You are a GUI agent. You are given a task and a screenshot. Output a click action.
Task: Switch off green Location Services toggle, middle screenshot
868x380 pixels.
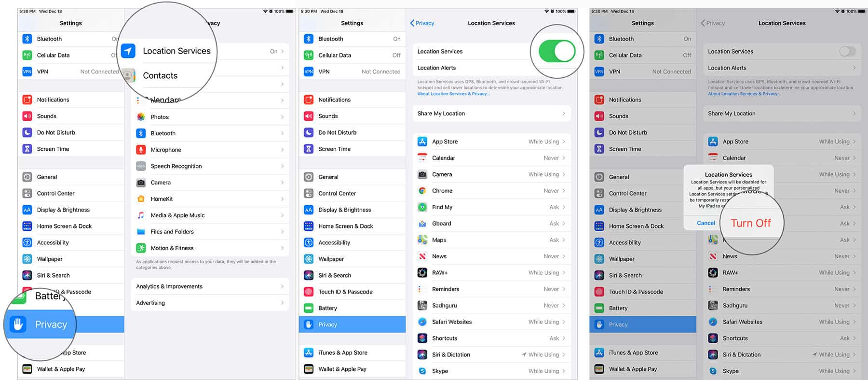coord(557,51)
